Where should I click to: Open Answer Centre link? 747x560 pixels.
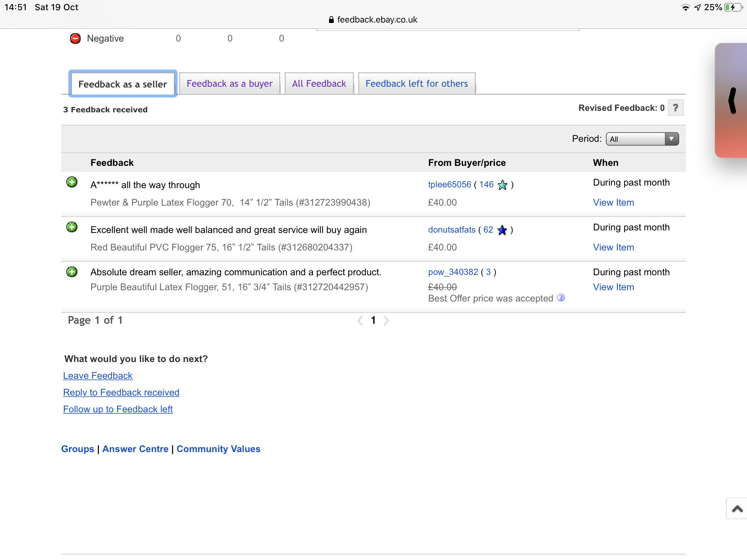[x=135, y=449]
